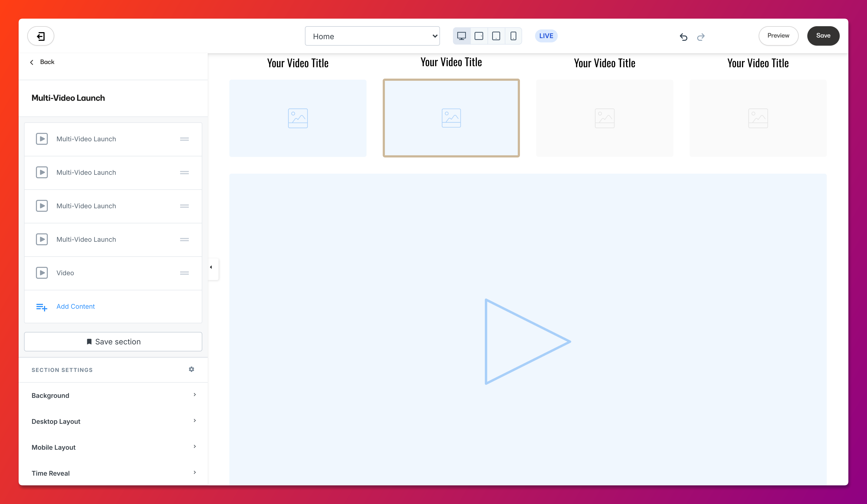Go Back from section panel
The height and width of the screenshot is (504, 867).
(x=42, y=62)
